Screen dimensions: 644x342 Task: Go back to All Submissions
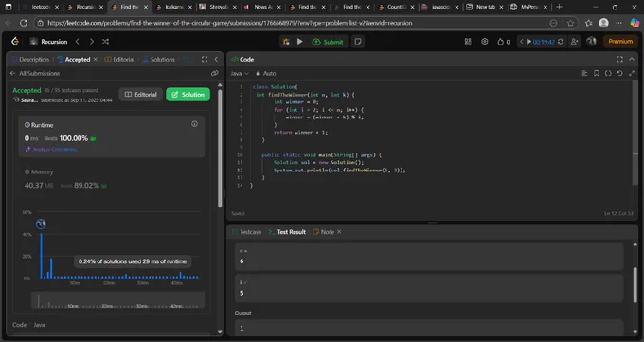35,73
